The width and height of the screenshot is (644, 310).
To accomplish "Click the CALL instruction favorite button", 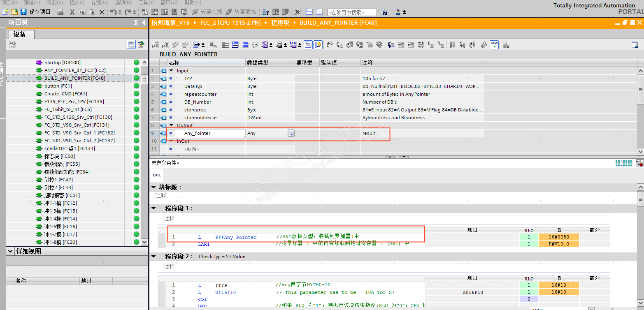I will pos(157,175).
